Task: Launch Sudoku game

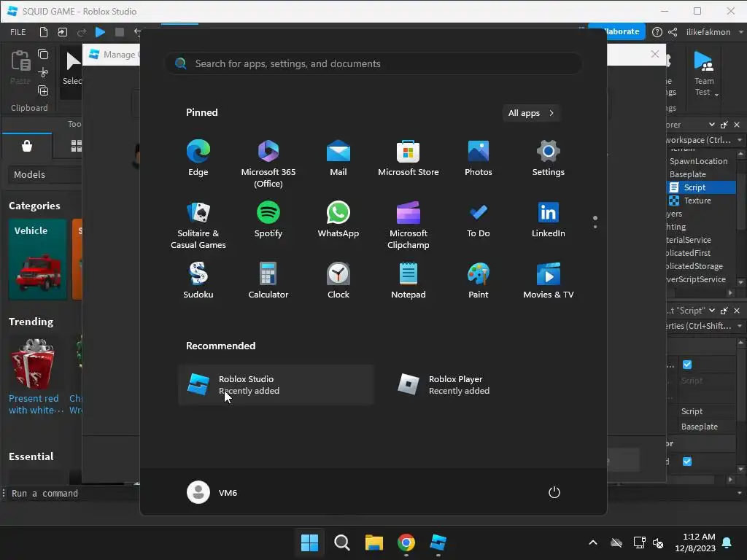Action: (198, 281)
